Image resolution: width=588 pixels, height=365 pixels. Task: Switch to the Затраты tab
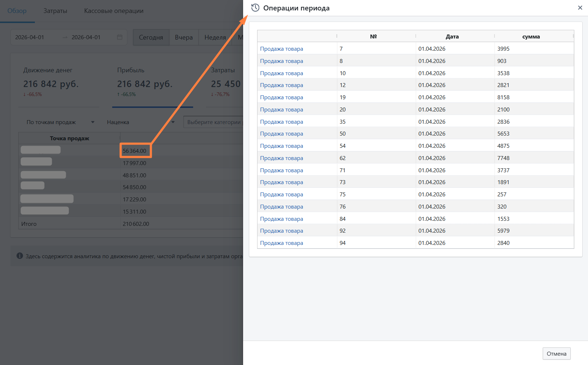(x=55, y=11)
